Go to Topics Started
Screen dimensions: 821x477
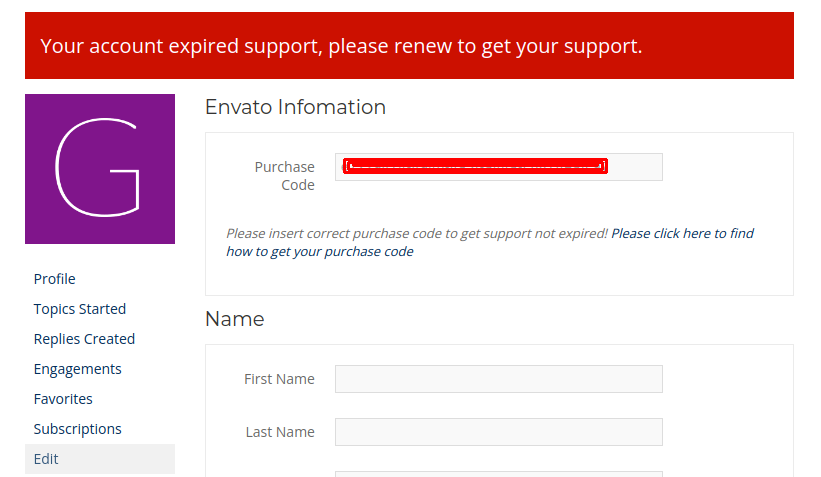coord(80,309)
